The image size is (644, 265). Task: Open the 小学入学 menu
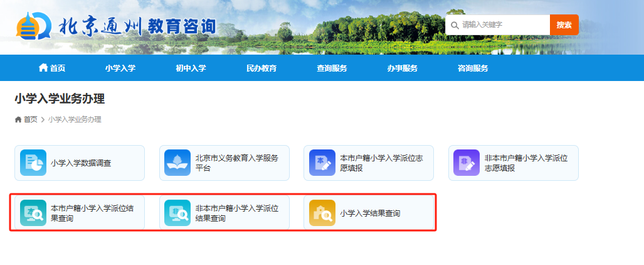tap(120, 68)
